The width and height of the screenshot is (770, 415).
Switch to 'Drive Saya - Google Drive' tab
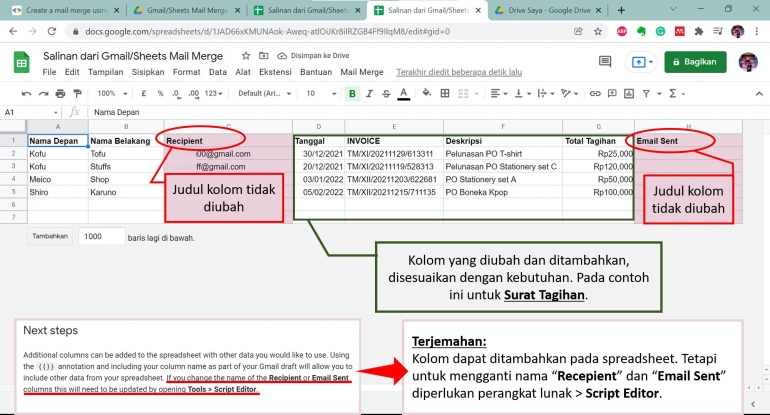tap(548, 10)
